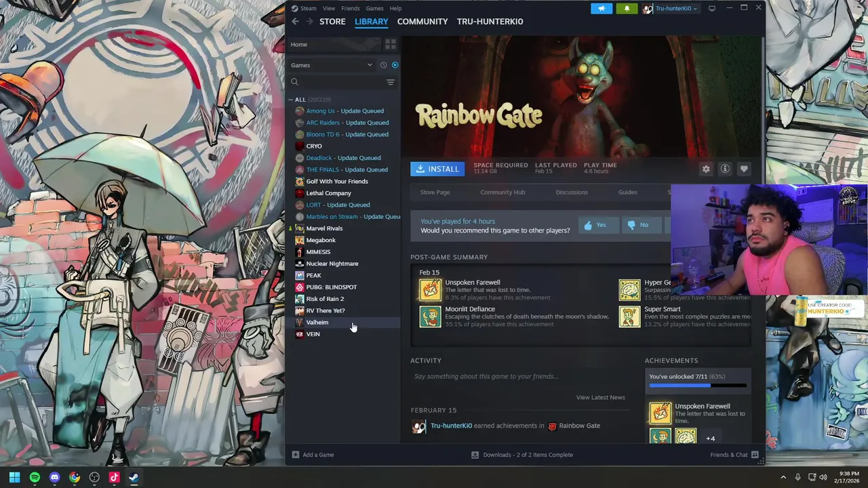The width and height of the screenshot is (868, 488).
Task: Open Chrome from the taskbar
Action: tap(75, 477)
